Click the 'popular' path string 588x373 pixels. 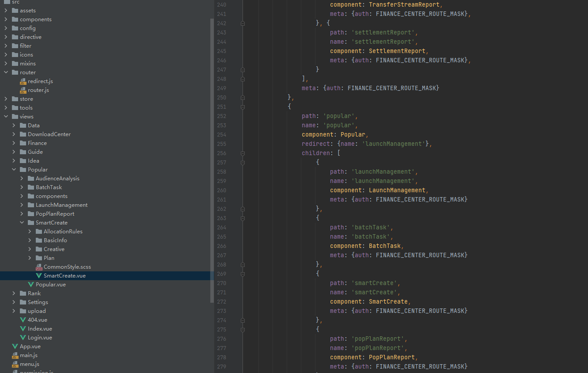point(339,116)
